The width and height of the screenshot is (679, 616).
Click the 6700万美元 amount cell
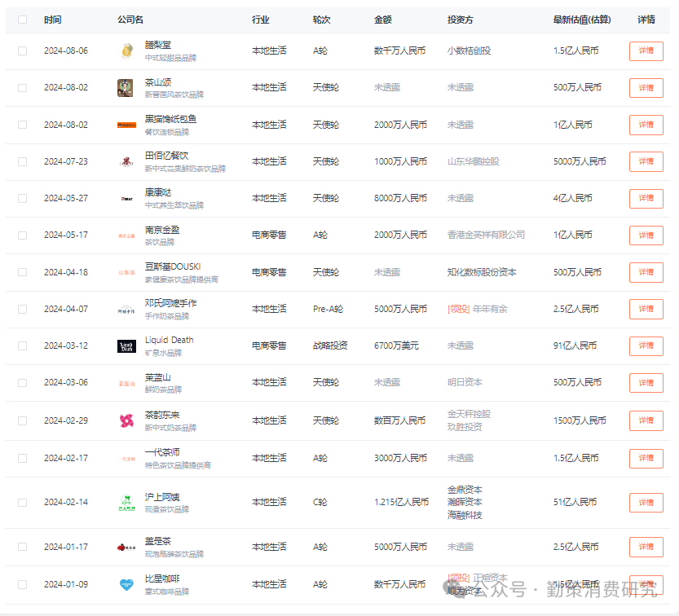click(396, 345)
